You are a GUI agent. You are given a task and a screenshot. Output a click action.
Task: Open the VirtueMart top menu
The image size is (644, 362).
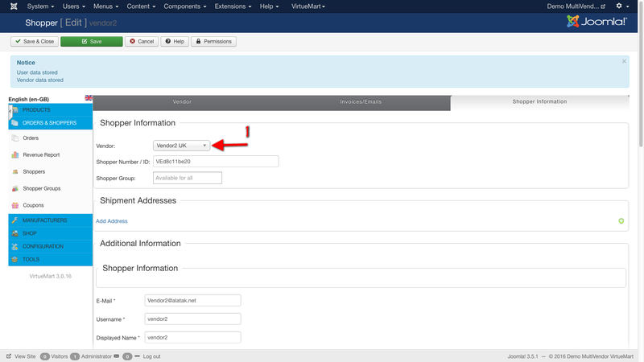(x=308, y=6)
